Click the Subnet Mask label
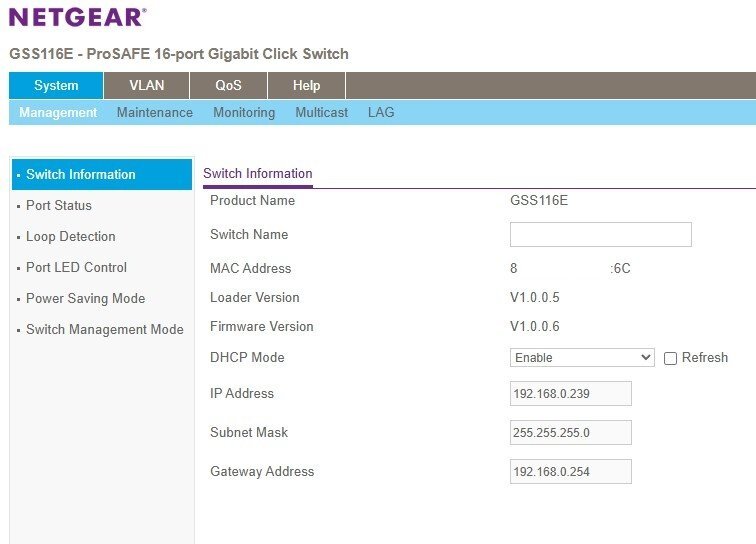The width and height of the screenshot is (756, 544). pyautogui.click(x=249, y=433)
